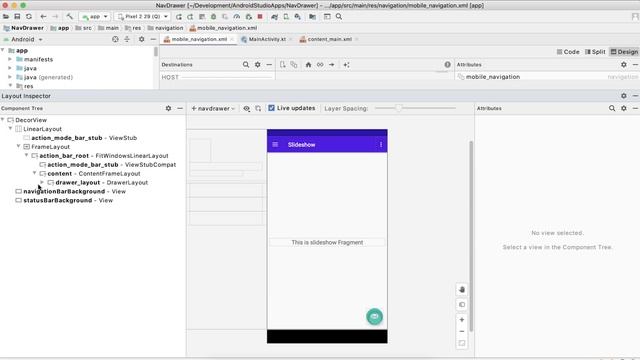640x360 pixels.
Task: Expand the java (generated) folder
Action: pos(10,77)
